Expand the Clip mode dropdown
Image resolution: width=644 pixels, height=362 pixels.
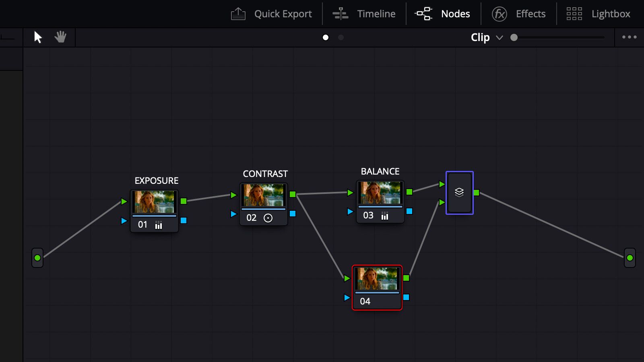coord(480,37)
